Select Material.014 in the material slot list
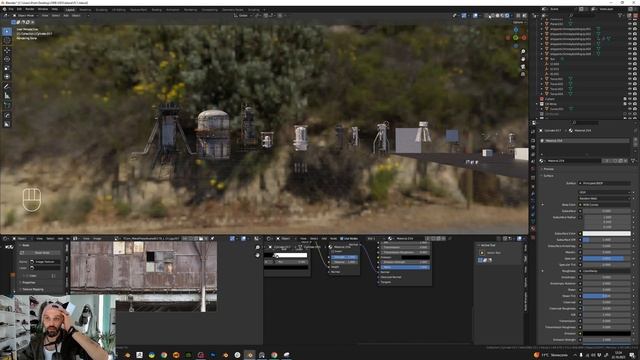Screen dimensions: 640x360 click(585, 140)
